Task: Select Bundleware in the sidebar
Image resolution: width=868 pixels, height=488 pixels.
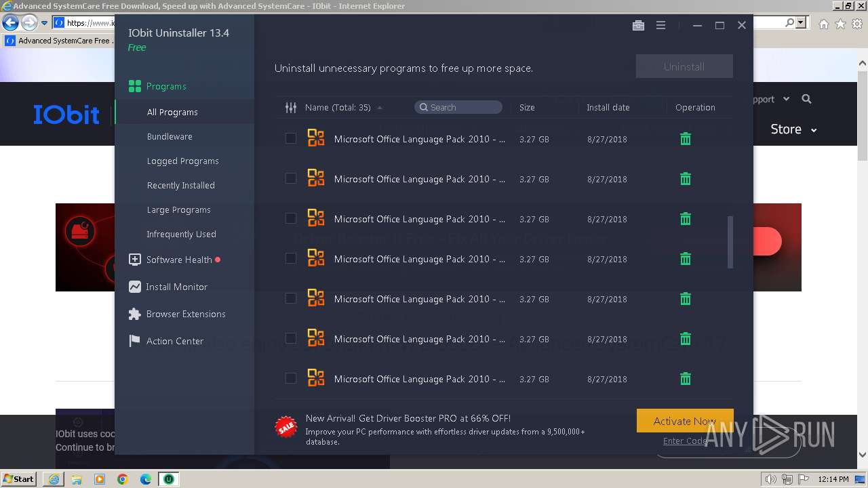Action: coord(170,136)
